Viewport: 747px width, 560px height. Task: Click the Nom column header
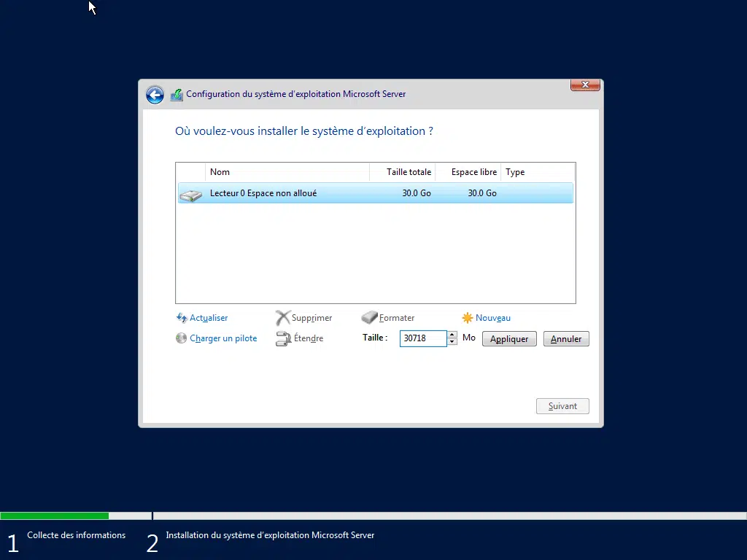287,172
